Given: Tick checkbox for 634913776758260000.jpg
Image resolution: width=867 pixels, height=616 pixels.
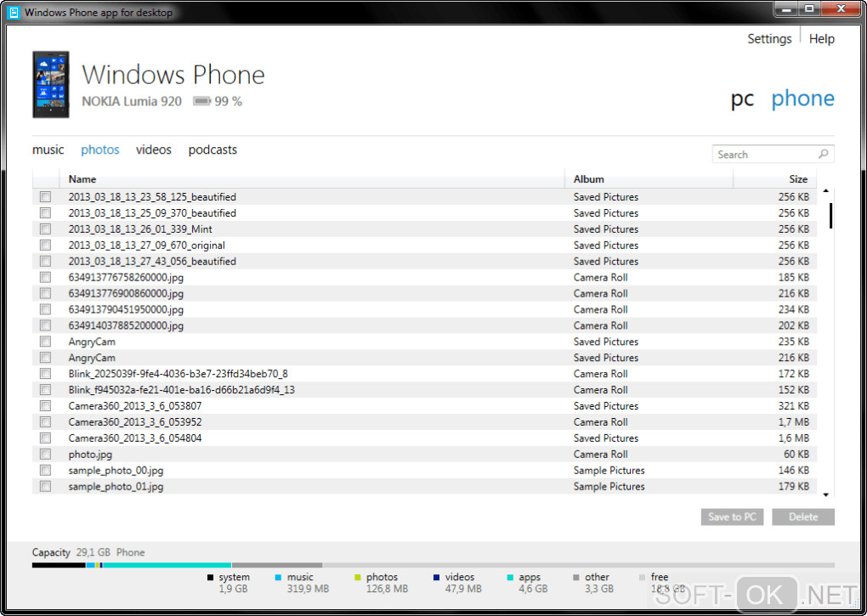Looking at the screenshot, I should coord(45,277).
